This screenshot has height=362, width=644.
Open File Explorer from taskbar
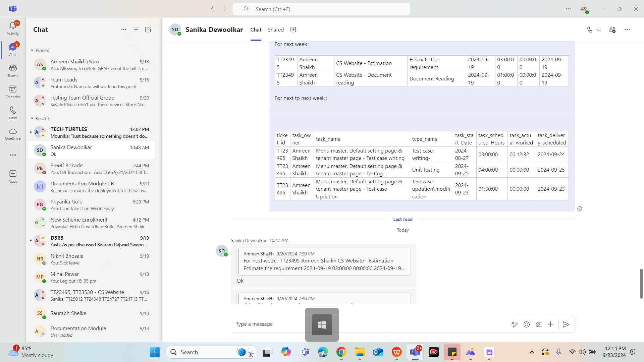pyautogui.click(x=360, y=352)
